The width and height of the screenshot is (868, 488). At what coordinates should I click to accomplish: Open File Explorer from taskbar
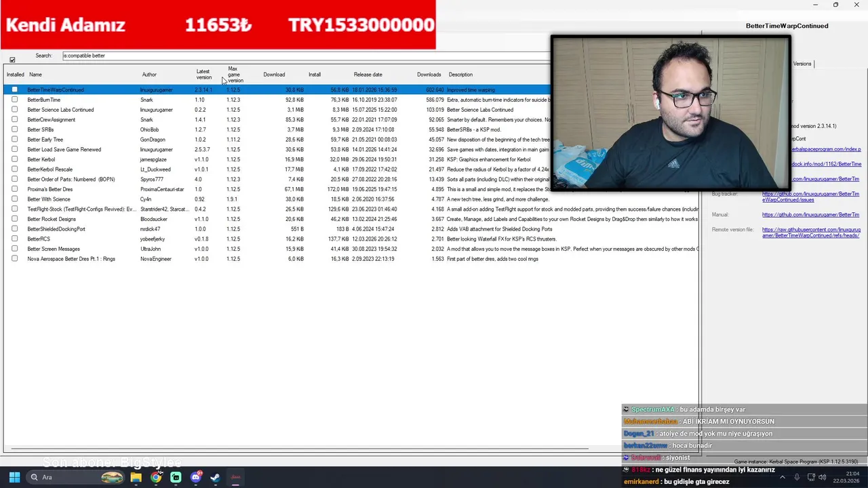(x=136, y=477)
